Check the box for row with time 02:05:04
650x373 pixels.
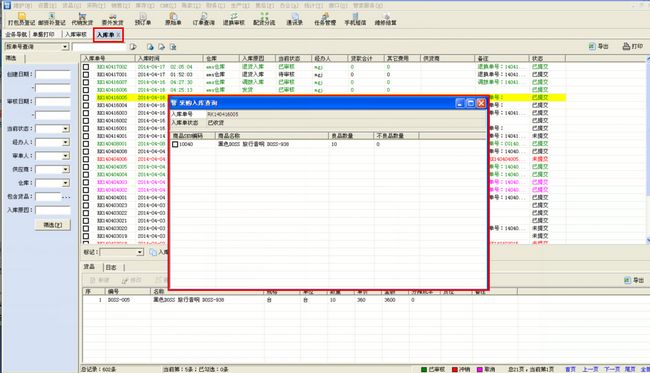tap(86, 67)
